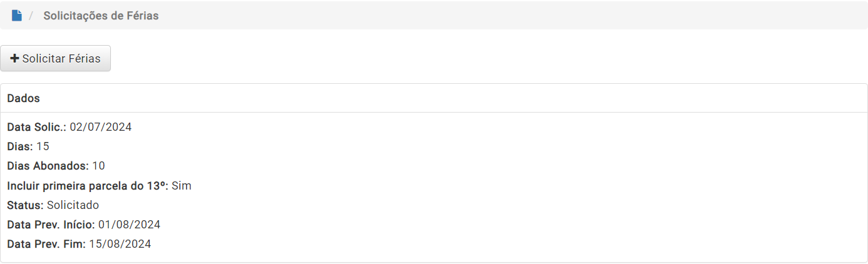The height and width of the screenshot is (264, 868).
Task: Select the Sim value for the 13º parcel
Action: 182,186
